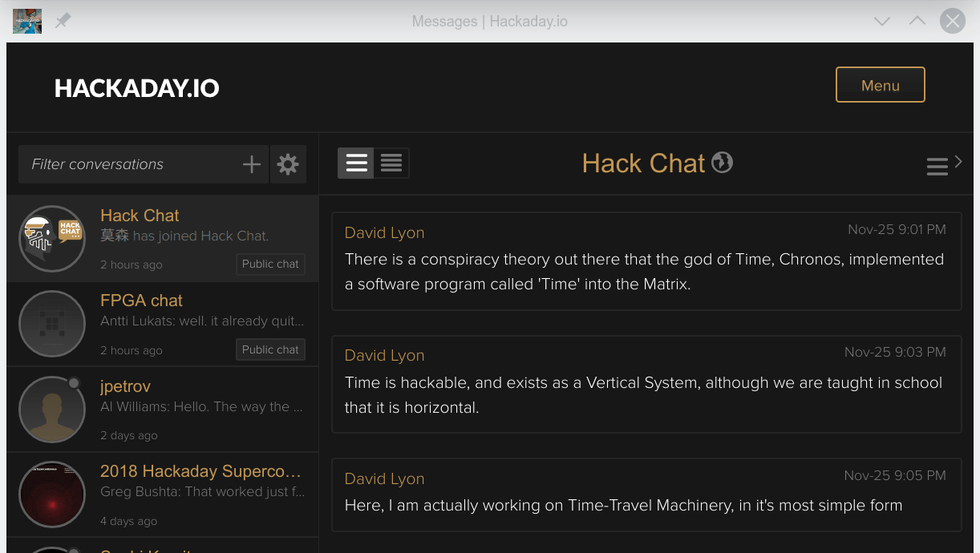Click David Lyon's name on a message
980x553 pixels.
[384, 232]
